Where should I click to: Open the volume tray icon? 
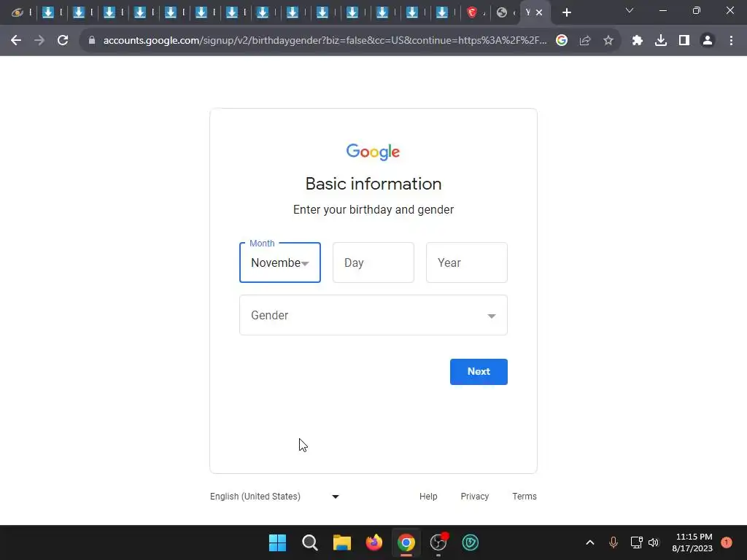point(653,542)
